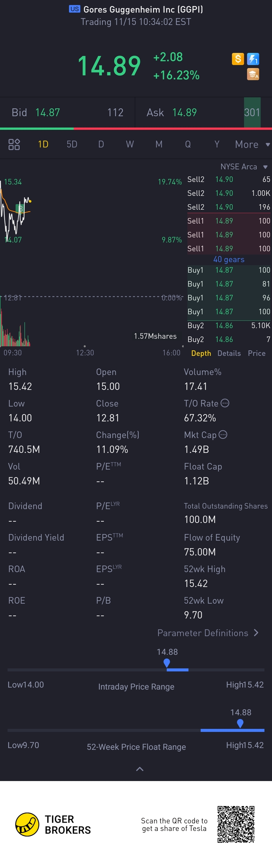Tap the T/O Rate info icon
Screen dimensions: 272x868
225,403
